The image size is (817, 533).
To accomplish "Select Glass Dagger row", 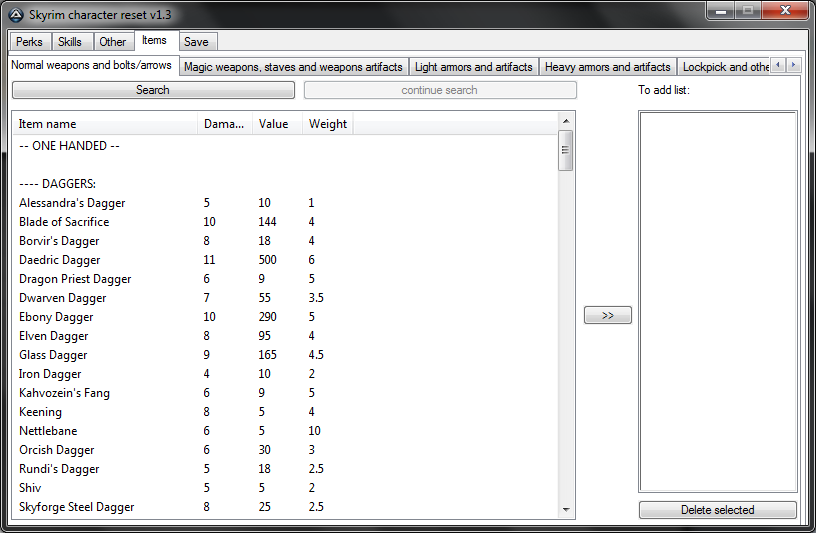I will [x=285, y=355].
